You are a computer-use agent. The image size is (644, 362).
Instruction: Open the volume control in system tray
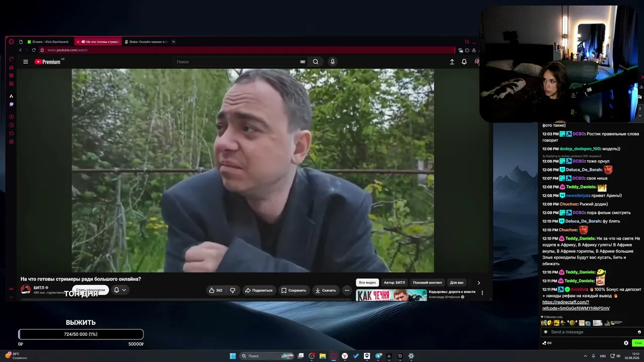coord(618,356)
